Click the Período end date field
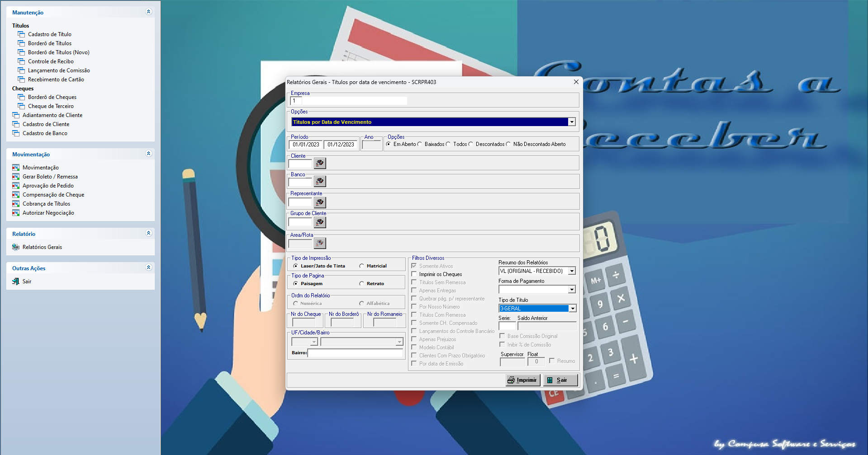The width and height of the screenshot is (868, 455). click(341, 145)
